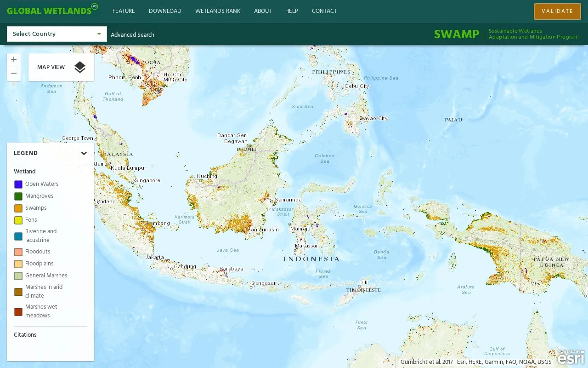Click the Floodouts swatch
The height and width of the screenshot is (368, 588).
18,252
